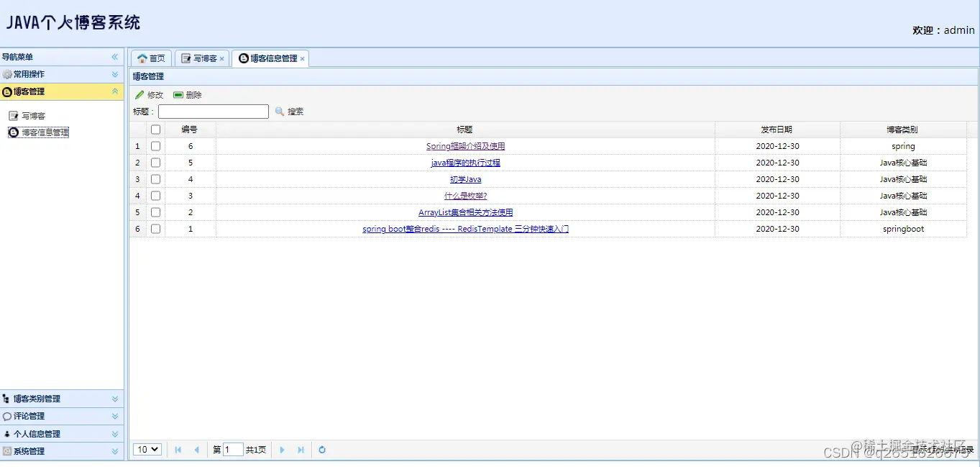Viewport: 980px width, 467px height.
Task: Check the java程序的执行过程 row
Action: [155, 163]
